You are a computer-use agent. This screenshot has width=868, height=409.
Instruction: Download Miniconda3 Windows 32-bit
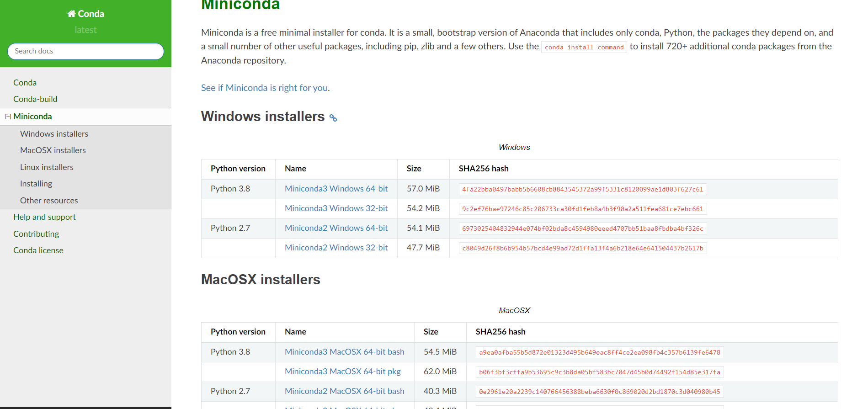point(336,208)
